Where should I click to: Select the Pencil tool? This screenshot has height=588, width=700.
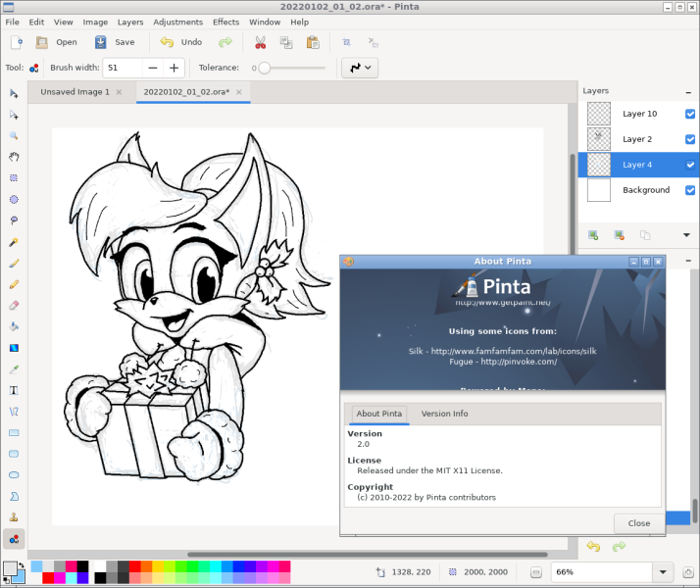(14, 284)
